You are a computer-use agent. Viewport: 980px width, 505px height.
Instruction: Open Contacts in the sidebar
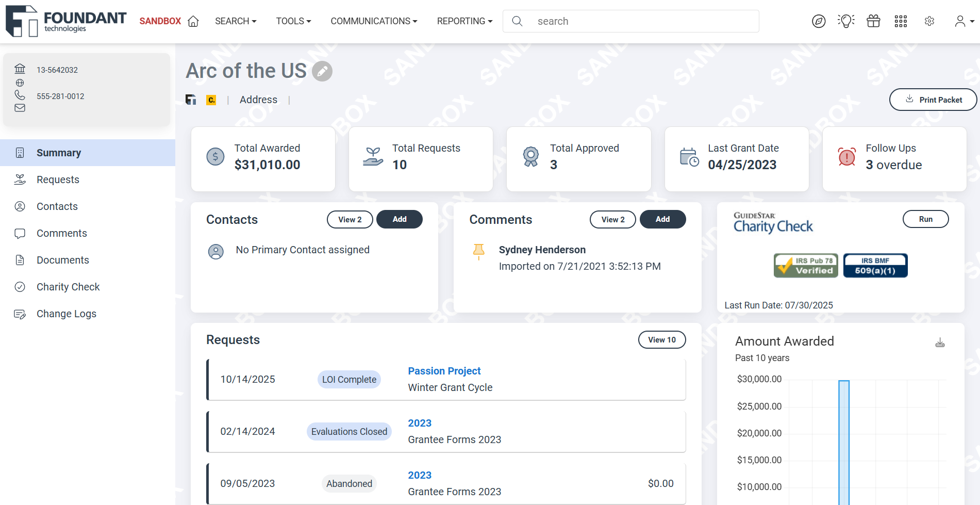click(x=88, y=206)
